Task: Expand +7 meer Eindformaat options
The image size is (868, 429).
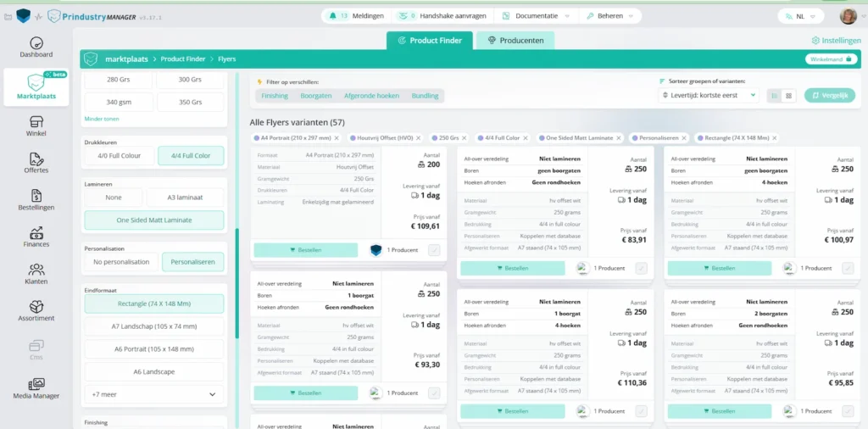Action: pos(154,394)
